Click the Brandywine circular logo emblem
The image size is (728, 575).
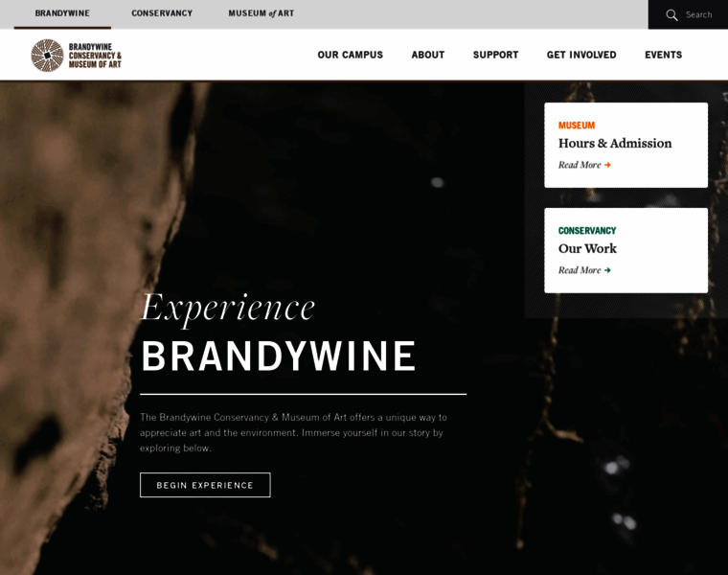pyautogui.click(x=47, y=56)
